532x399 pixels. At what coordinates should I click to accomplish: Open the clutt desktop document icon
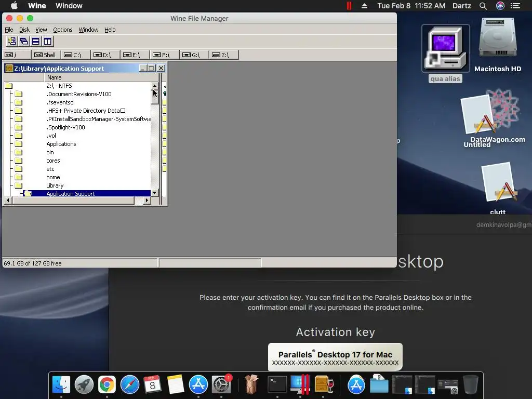[x=498, y=188]
